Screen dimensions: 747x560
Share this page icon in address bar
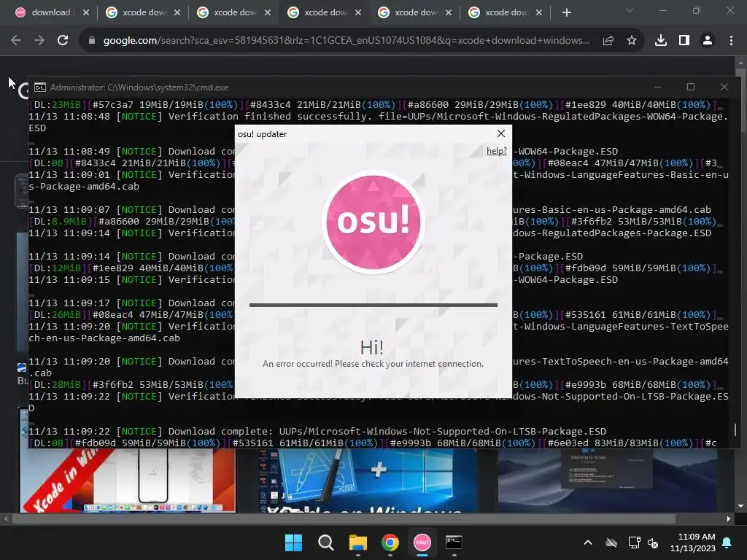[608, 41]
